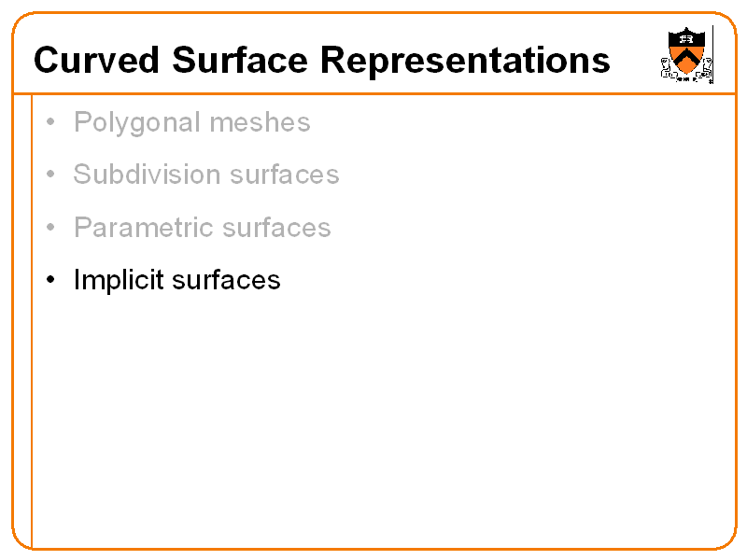747x560 pixels.
Task: Click the "Curved Surface Representations" slide title
Action: click(x=321, y=61)
